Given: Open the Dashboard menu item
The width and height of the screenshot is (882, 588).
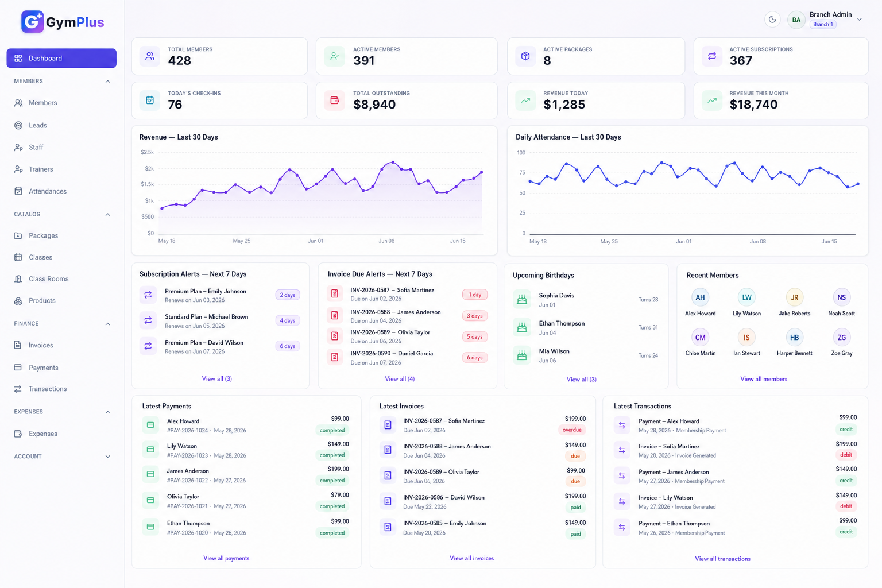Looking at the screenshot, I should tap(61, 58).
